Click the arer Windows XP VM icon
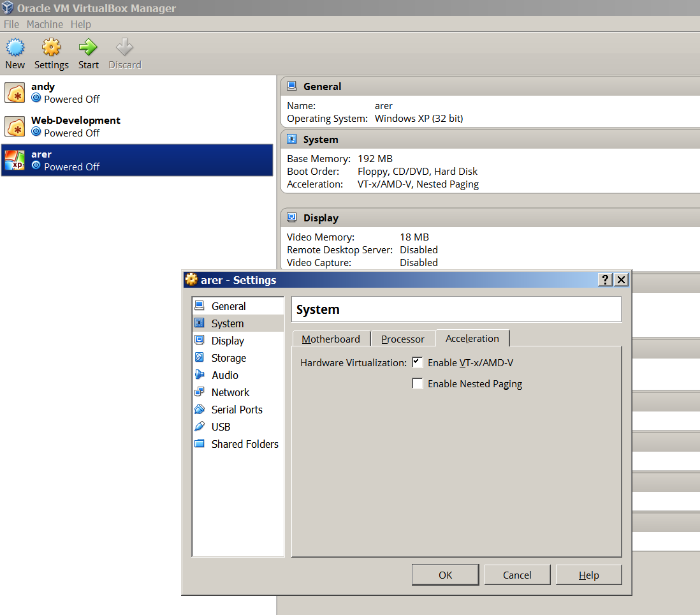700x615 pixels. point(15,160)
